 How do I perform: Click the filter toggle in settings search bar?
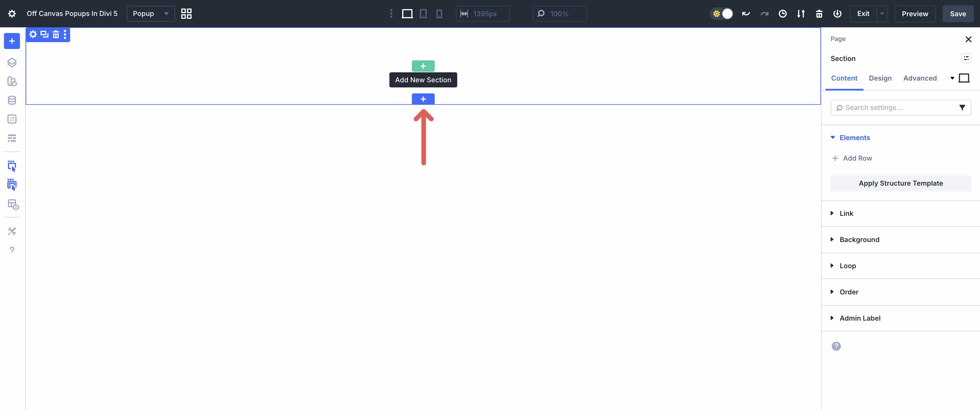point(963,108)
